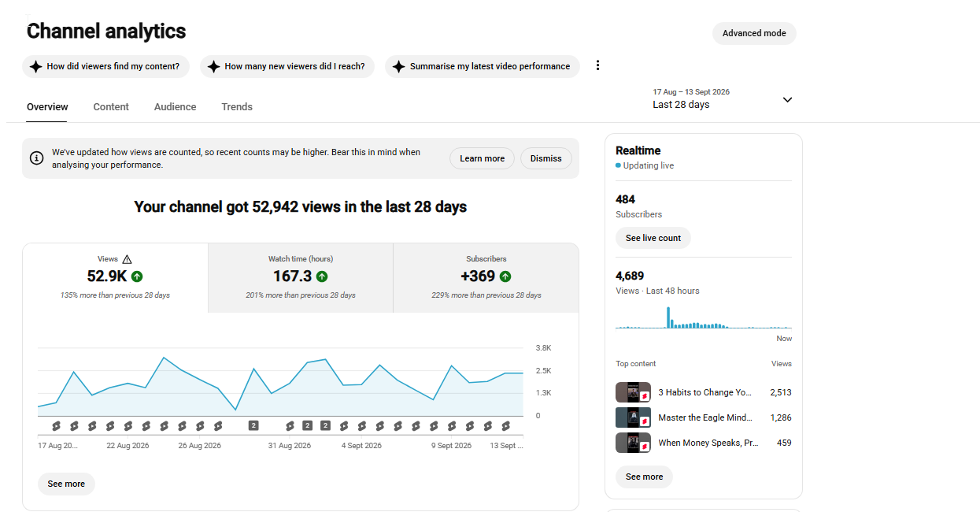Switch to the Content tab

[x=111, y=107]
